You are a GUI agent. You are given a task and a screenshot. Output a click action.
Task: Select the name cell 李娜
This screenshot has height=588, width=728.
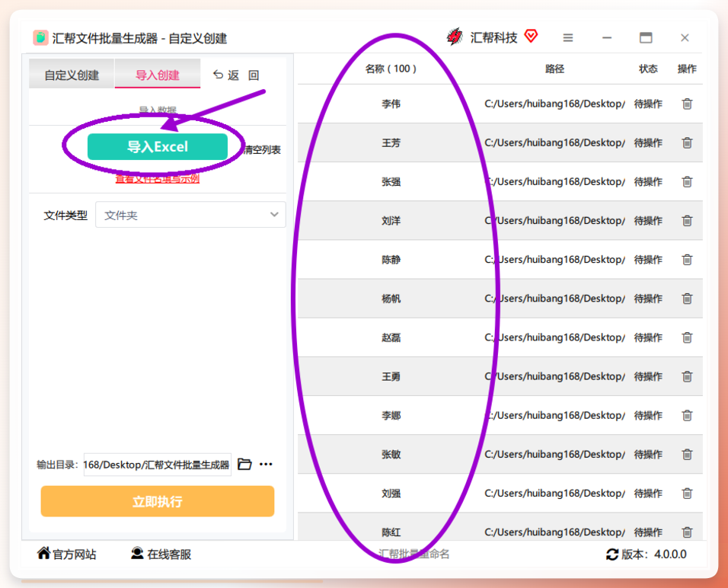pos(391,416)
